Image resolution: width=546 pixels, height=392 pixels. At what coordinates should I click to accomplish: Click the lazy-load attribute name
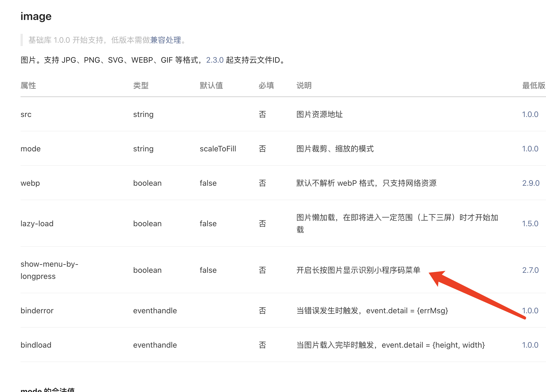coord(37,224)
